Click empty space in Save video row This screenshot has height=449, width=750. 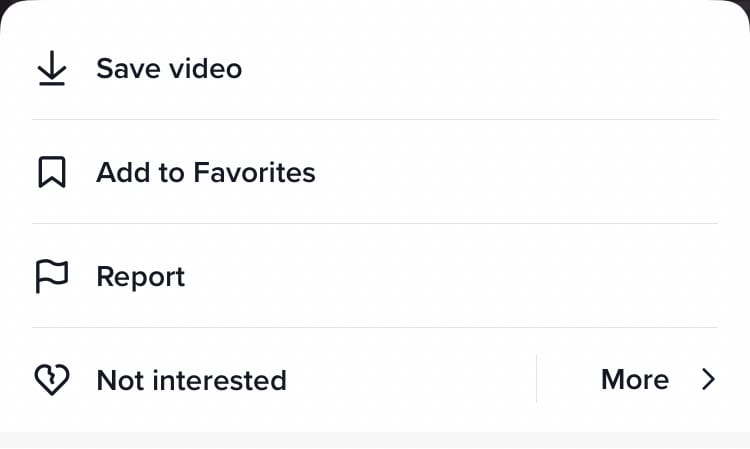click(x=480, y=69)
